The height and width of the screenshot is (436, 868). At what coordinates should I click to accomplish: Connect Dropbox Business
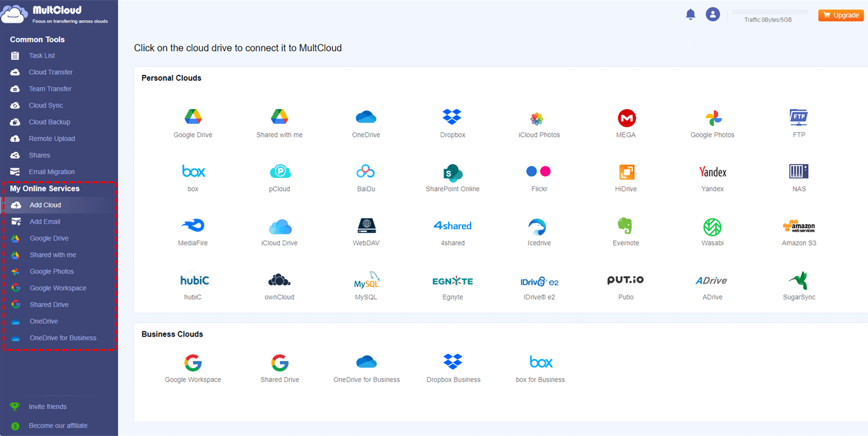point(453,369)
